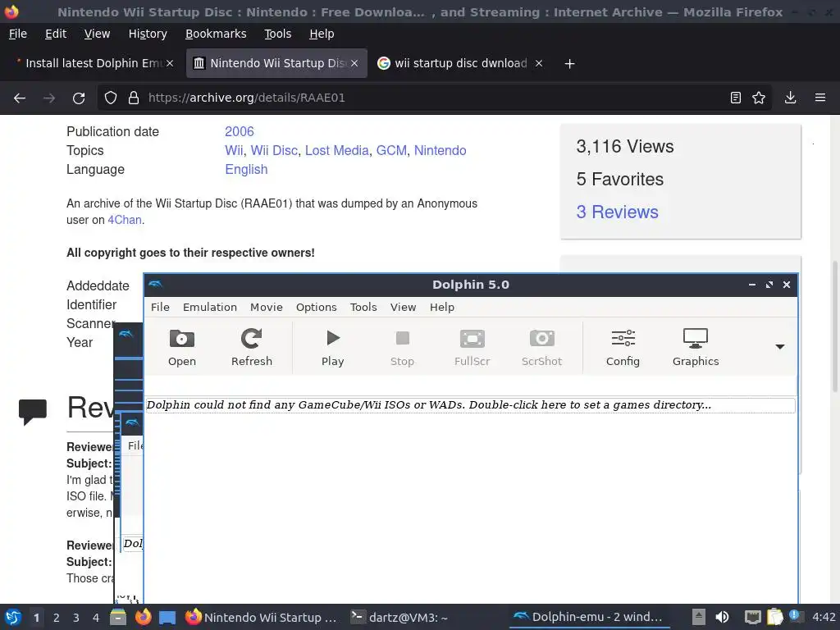
Task: Take a screenshot with the ScrShot icon
Action: tap(541, 347)
